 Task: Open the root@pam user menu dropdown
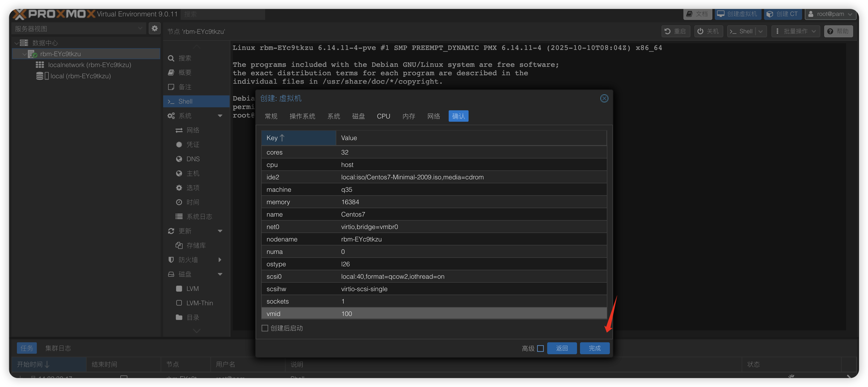click(830, 14)
